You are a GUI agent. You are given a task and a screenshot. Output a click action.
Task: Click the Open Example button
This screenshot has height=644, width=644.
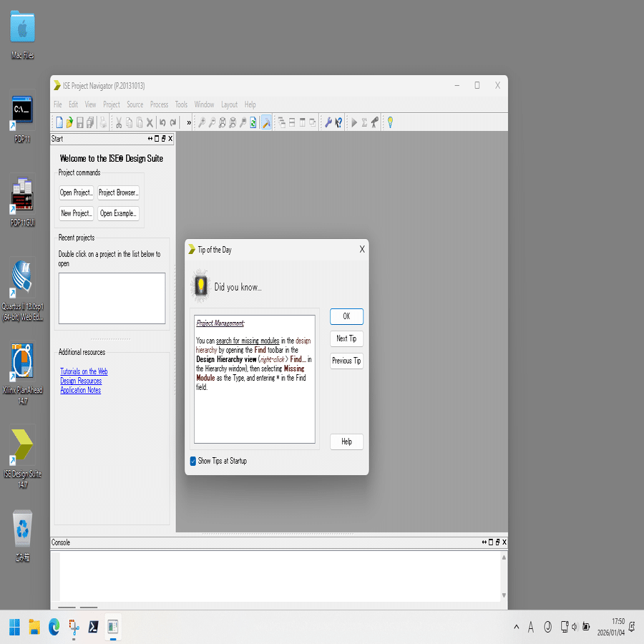click(119, 213)
